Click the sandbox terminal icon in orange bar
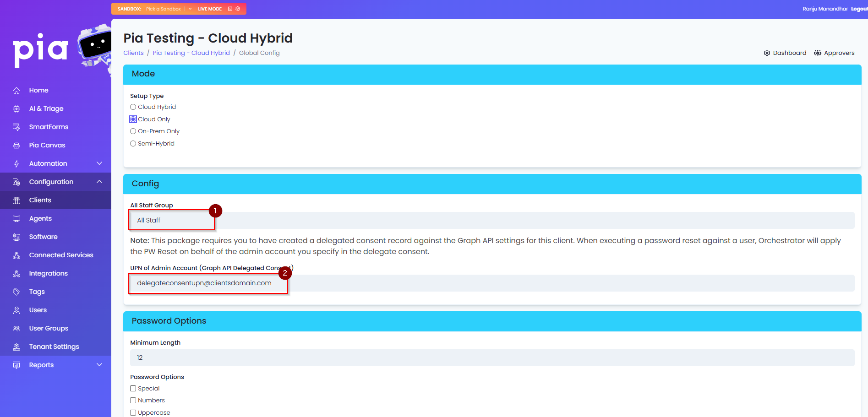 click(230, 9)
